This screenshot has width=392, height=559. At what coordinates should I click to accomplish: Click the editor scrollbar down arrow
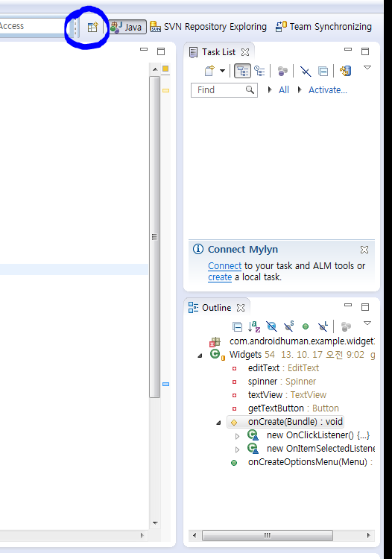155,523
